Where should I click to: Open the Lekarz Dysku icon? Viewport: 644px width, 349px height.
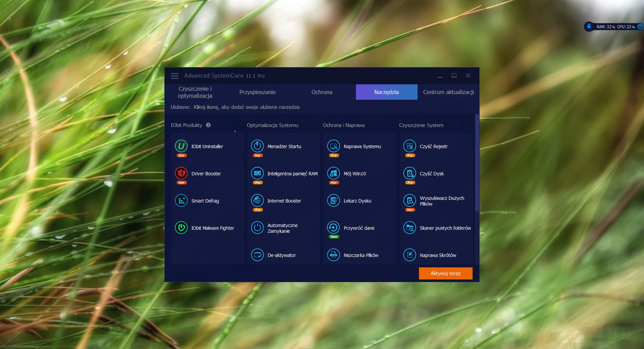(x=333, y=201)
